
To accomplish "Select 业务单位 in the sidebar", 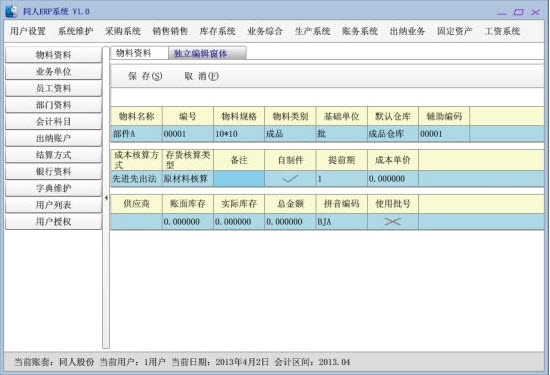I will click(x=53, y=72).
